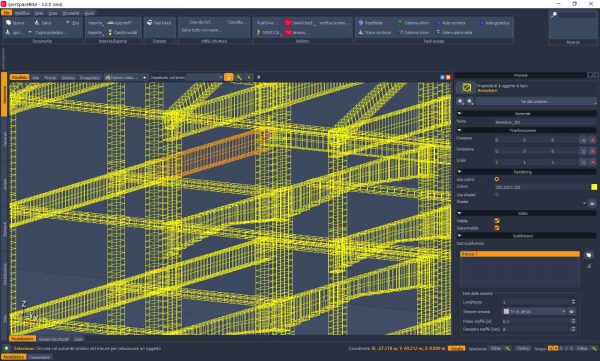Click the Salva save icon
The height and width of the screenshot is (361, 600).
(x=37, y=23)
